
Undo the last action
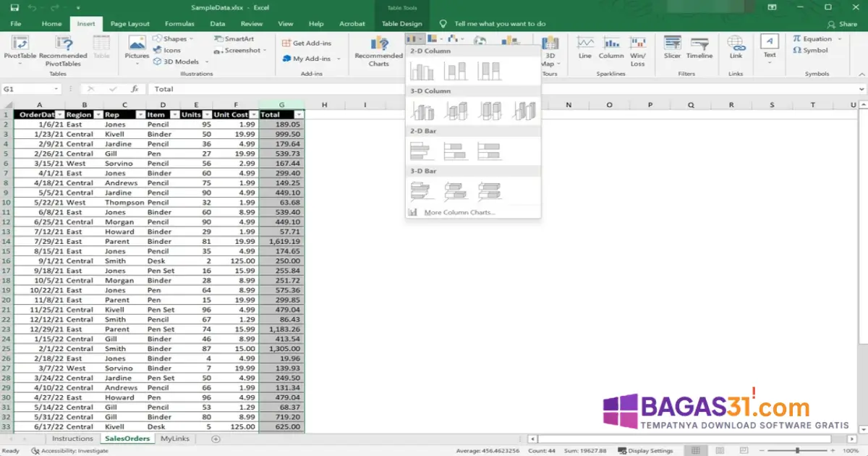pos(32,7)
